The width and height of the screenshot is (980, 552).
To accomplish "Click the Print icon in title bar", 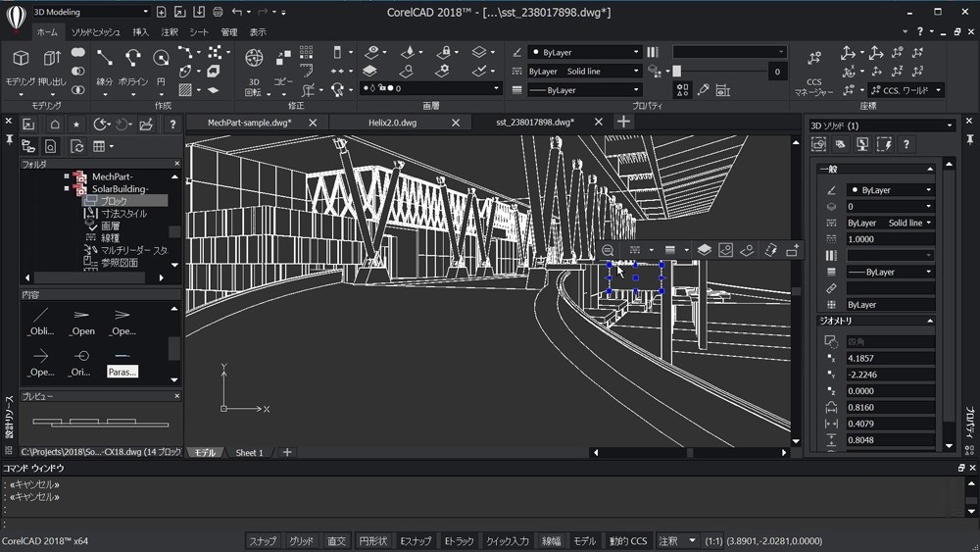I will click(x=218, y=12).
